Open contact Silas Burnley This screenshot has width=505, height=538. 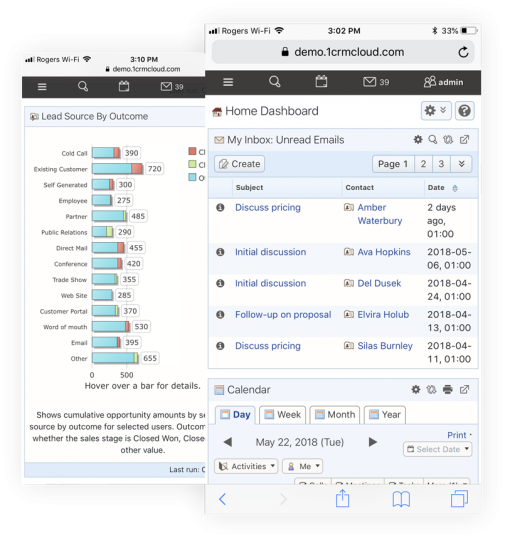pyautogui.click(x=385, y=346)
